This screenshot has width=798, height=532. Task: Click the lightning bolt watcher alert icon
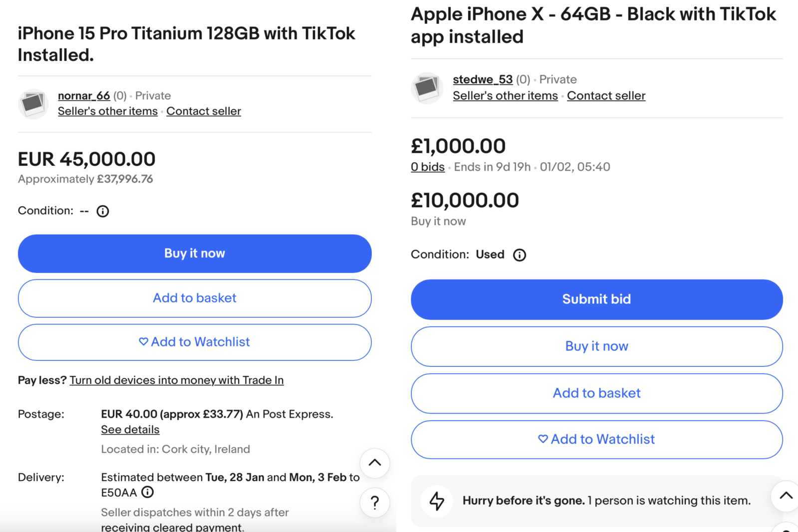437,501
